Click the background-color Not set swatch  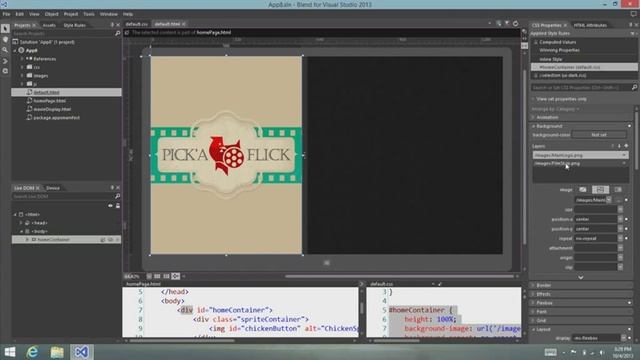click(x=599, y=135)
